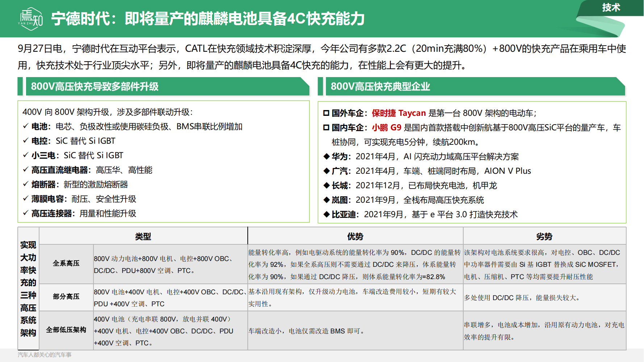Click the 400V 向 800V 架构升级 intro line
This screenshot has width=644, height=362.
point(108,112)
